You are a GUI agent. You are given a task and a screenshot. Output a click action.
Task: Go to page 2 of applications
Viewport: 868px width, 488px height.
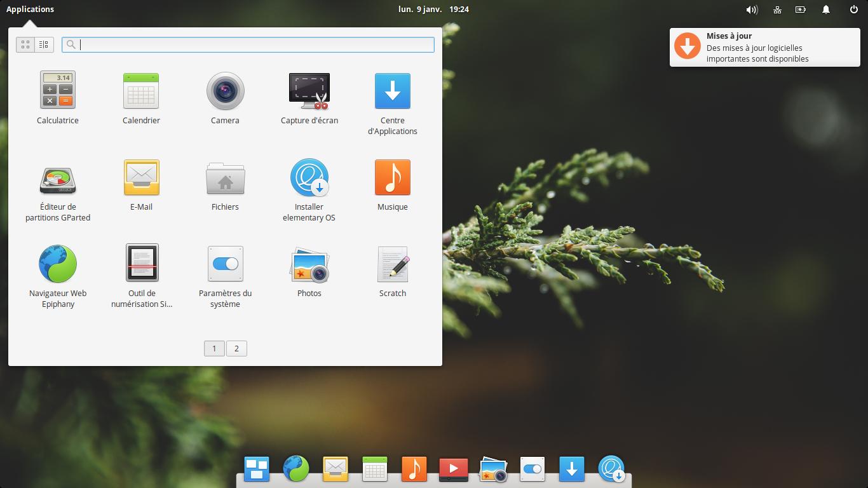pyautogui.click(x=236, y=348)
